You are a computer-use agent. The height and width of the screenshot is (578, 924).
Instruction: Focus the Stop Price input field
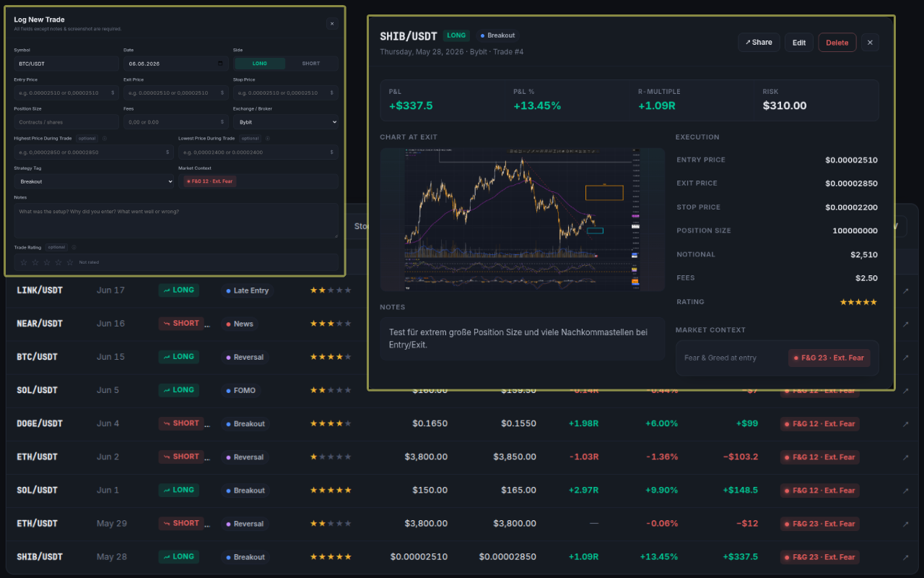pos(285,92)
